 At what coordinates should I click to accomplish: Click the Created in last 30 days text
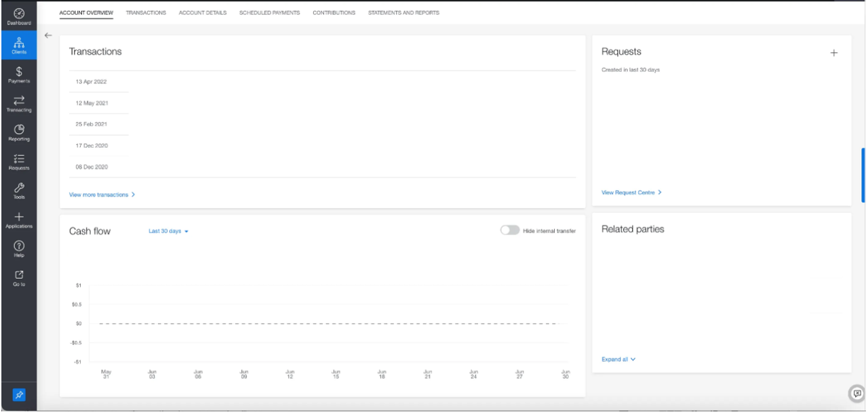click(x=631, y=70)
